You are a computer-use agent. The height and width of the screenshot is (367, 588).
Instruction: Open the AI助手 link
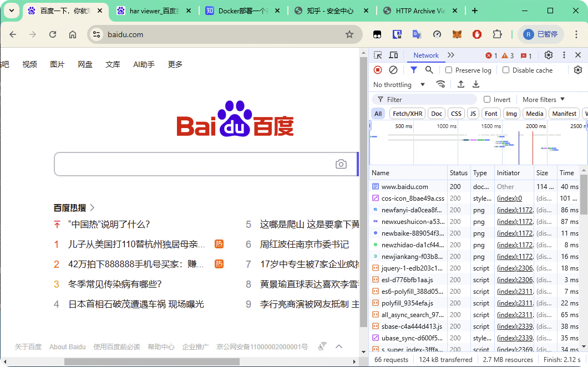pos(144,64)
